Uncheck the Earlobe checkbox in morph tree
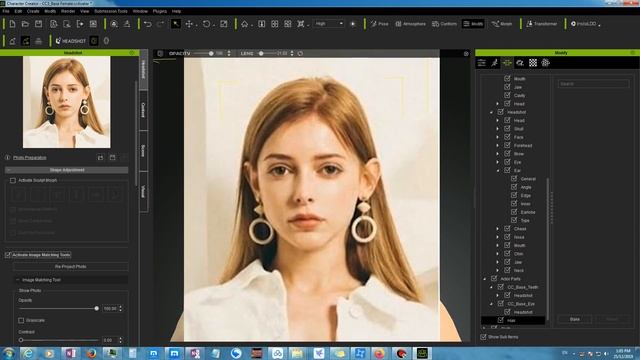The image size is (640, 360). tap(514, 212)
